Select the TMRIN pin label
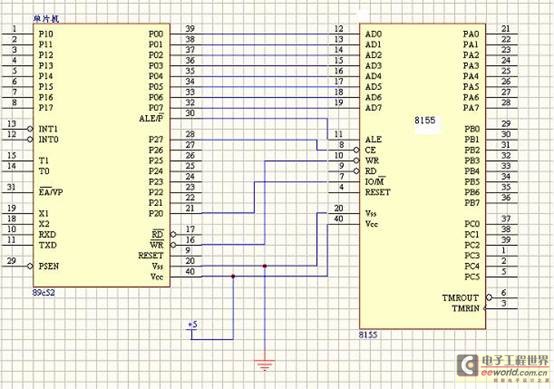This screenshot has width=554, height=389. [x=466, y=308]
